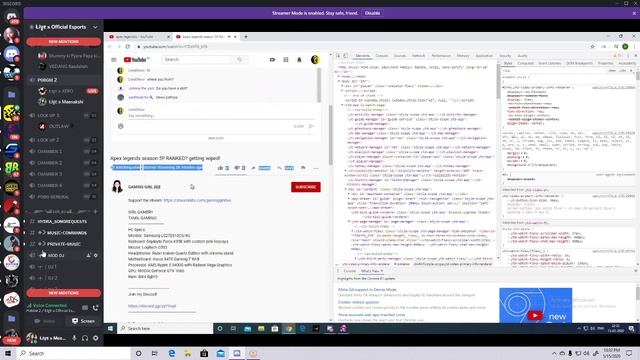Open the blue Discord logo server
The image size is (640, 360).
pos(11,54)
